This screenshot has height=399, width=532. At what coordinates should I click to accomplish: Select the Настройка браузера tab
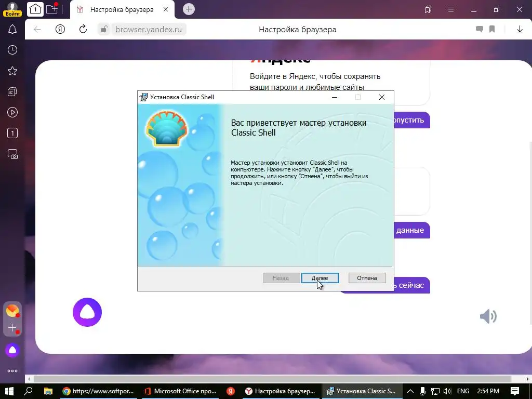click(122, 9)
